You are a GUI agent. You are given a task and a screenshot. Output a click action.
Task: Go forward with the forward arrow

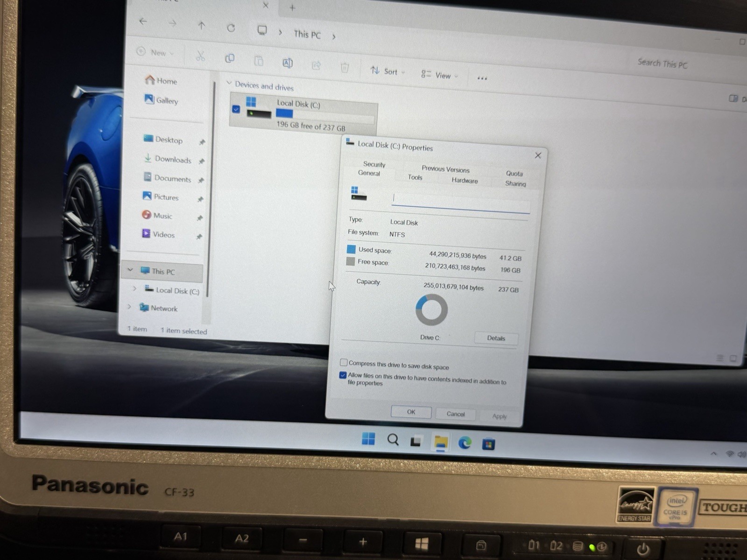coord(173,23)
